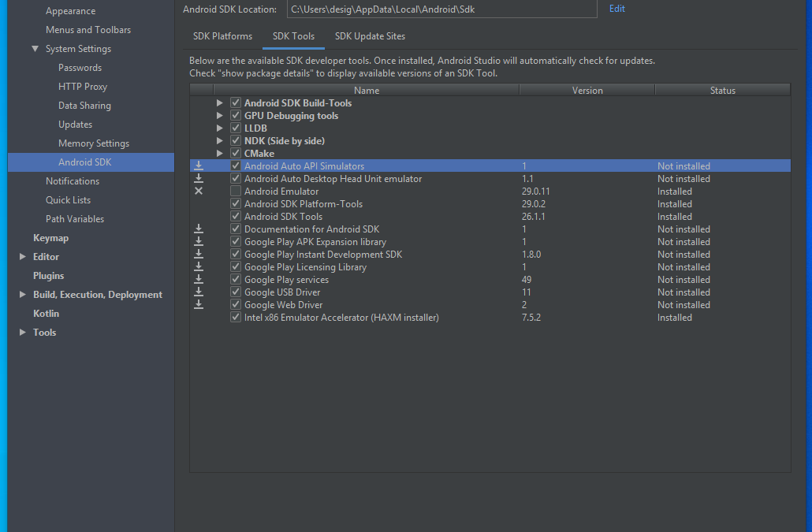Screen dimensions: 812x532
Task: Toggle the LLDB checkbox
Action: [x=236, y=128]
